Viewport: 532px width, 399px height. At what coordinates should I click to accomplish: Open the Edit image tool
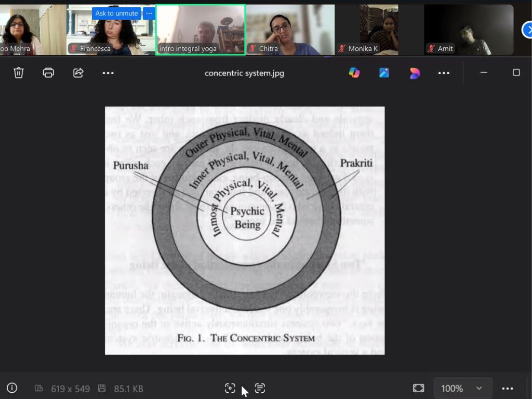point(384,73)
